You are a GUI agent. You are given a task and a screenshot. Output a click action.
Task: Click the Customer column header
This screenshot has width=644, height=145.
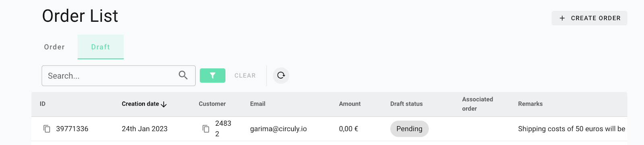(x=212, y=104)
